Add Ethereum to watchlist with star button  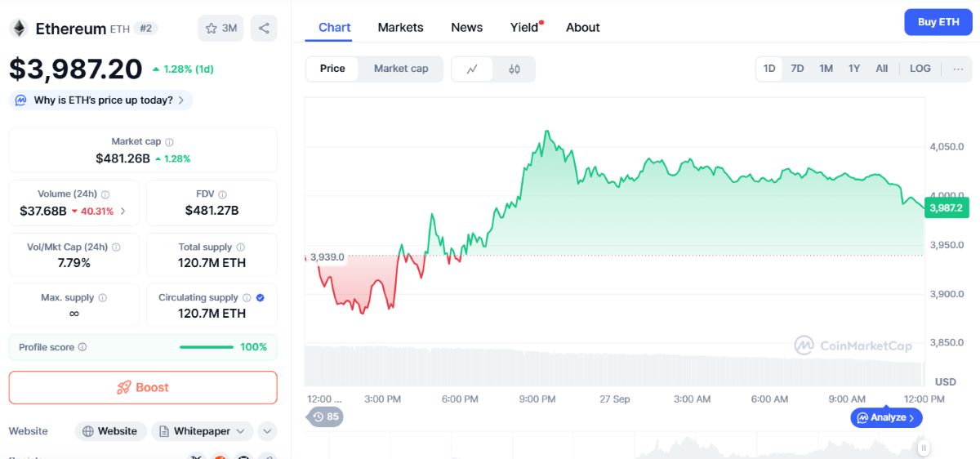(221, 28)
